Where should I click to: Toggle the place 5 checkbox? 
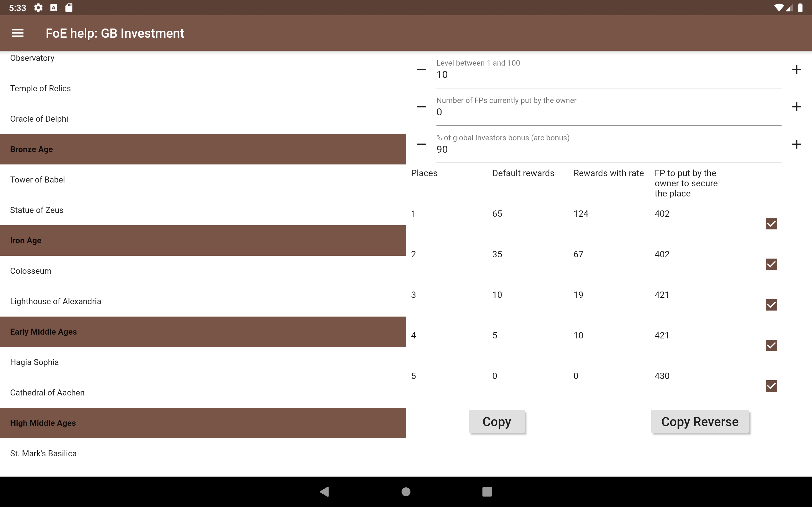point(771,386)
